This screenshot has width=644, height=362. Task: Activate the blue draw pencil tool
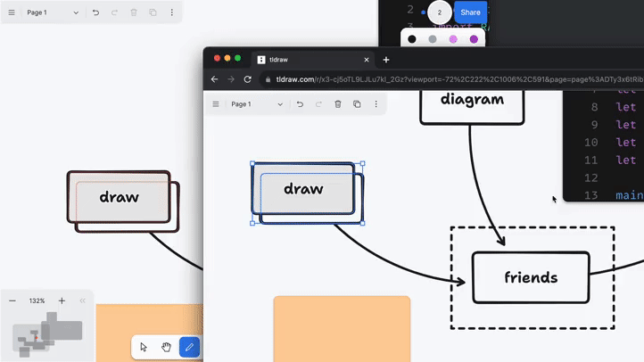click(189, 347)
